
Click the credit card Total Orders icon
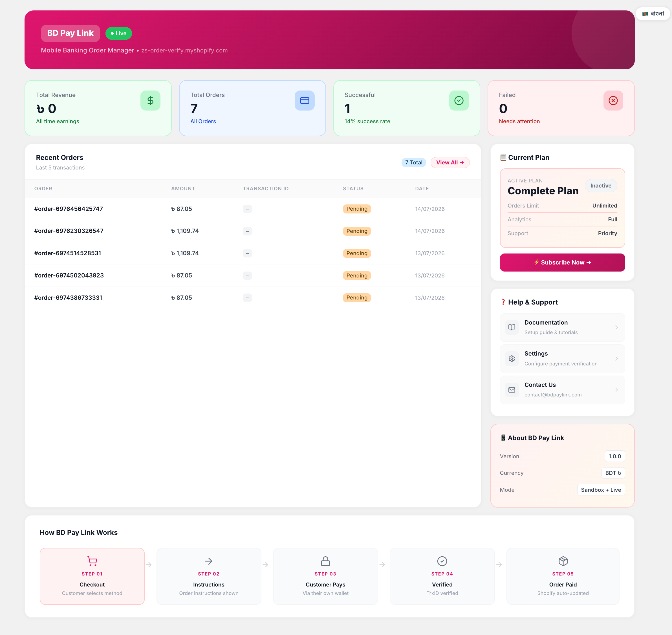point(305,101)
